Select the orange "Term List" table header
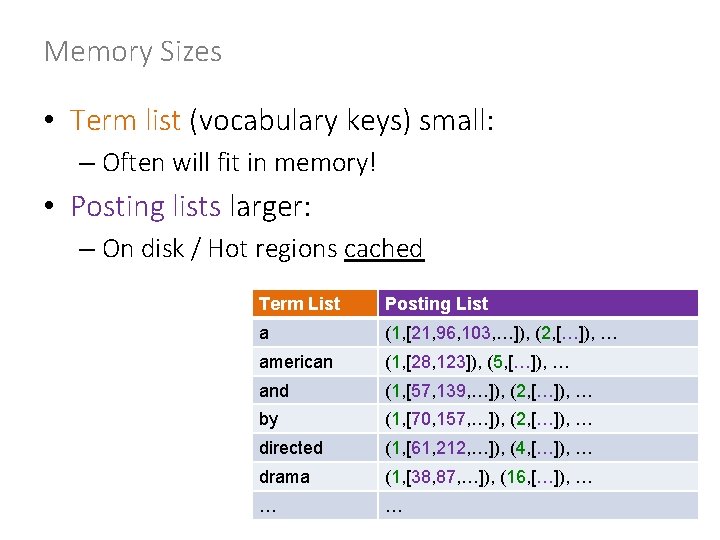Screen dimensions: 720x540 tap(299, 304)
